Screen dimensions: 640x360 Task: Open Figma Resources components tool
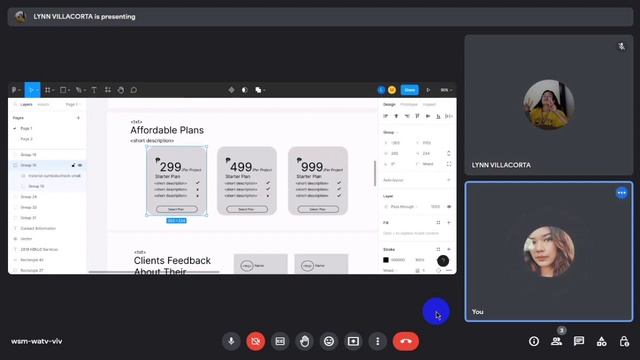(108, 90)
